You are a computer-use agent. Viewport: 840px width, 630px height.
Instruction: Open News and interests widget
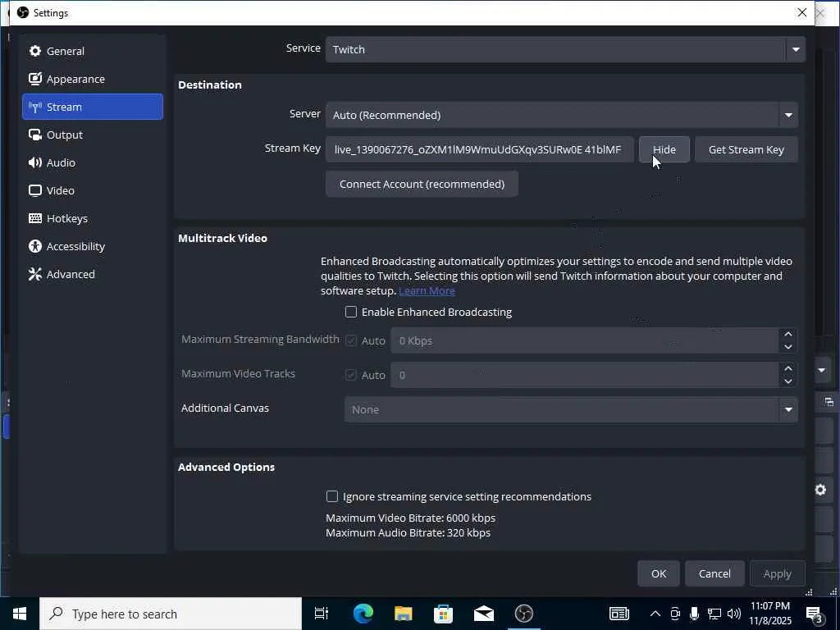point(619,614)
